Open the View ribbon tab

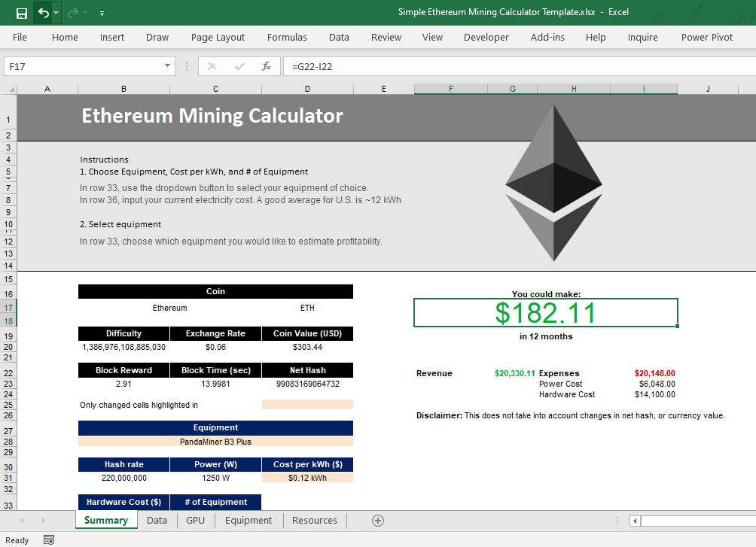(x=432, y=37)
